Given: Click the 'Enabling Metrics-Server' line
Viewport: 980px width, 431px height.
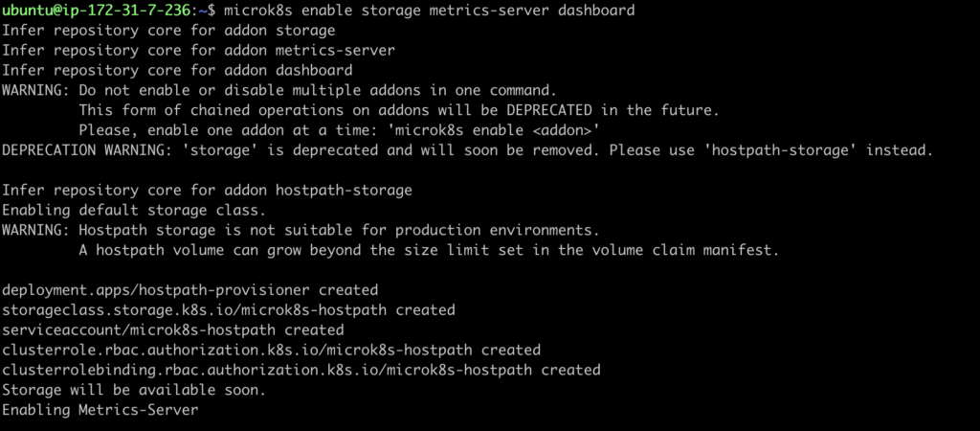Looking at the screenshot, I should point(100,410).
